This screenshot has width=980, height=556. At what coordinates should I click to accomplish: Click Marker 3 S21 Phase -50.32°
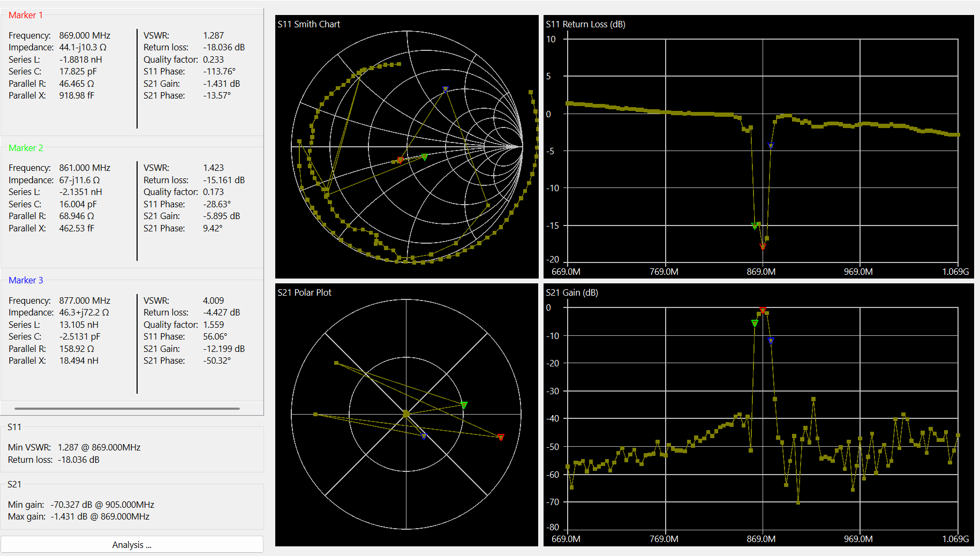pos(217,360)
